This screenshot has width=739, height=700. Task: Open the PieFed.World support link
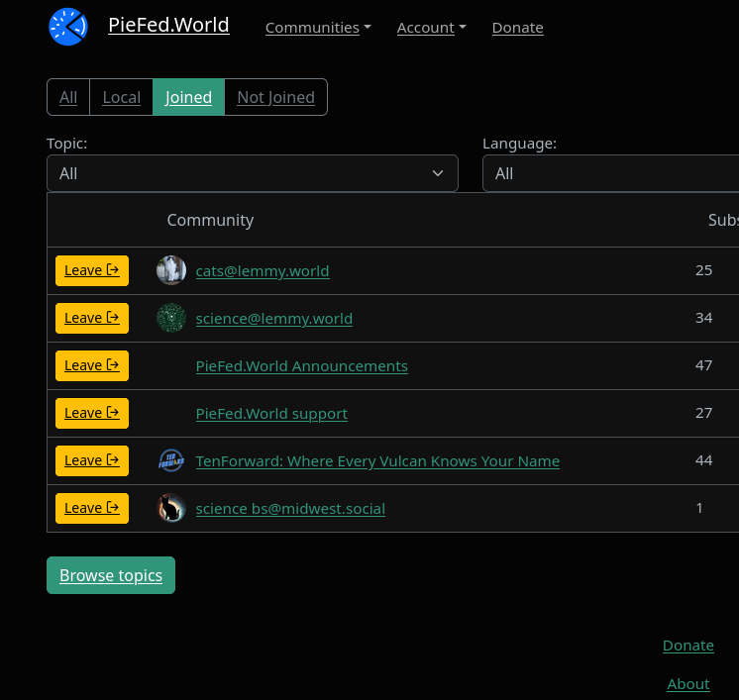[x=271, y=414]
